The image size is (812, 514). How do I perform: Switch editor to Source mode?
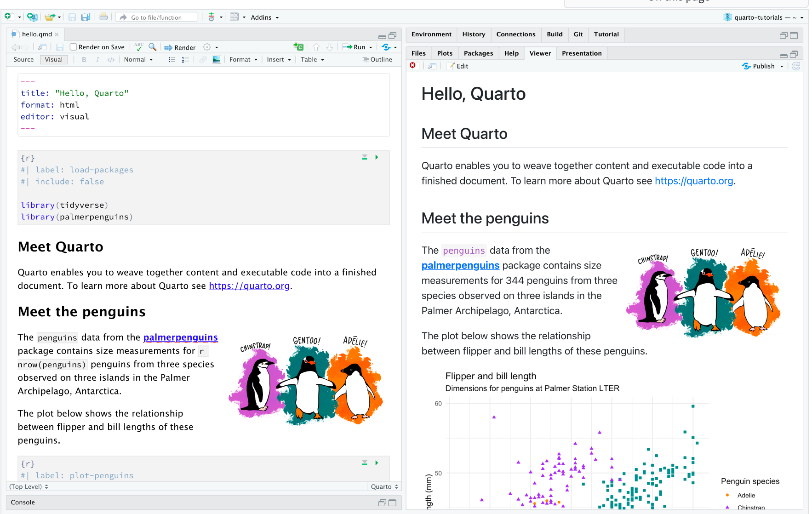(24, 60)
